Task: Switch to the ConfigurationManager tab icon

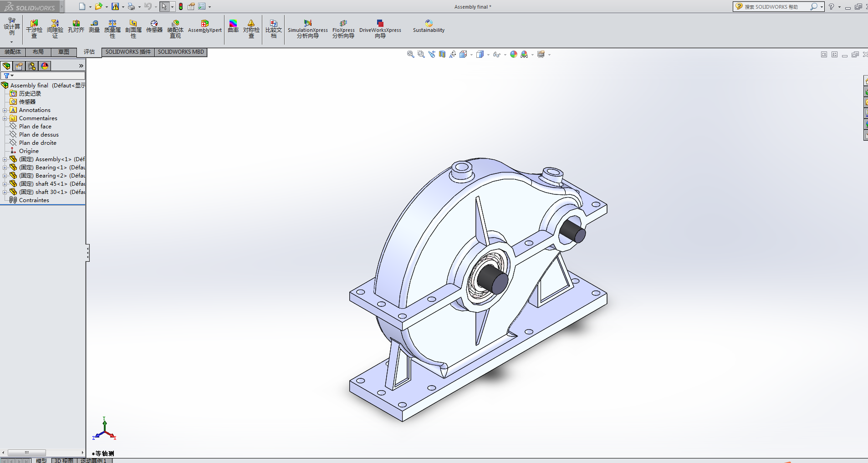Action: point(32,66)
